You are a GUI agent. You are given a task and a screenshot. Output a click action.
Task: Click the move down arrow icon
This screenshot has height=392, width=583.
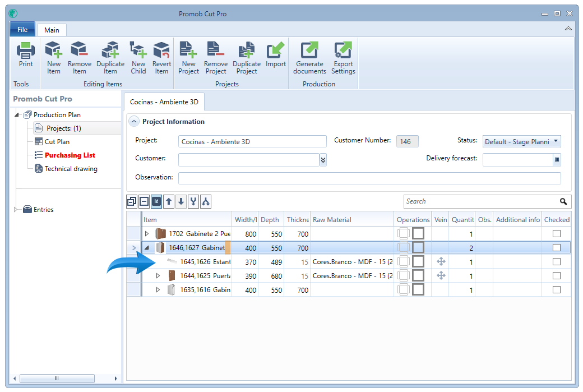click(181, 201)
